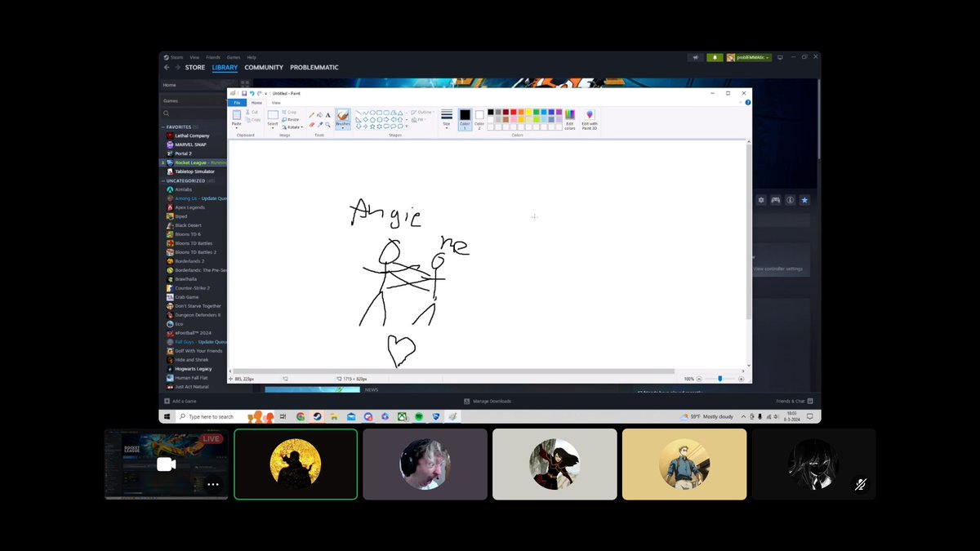Select the Eraser tool
980x551 pixels.
click(x=311, y=124)
